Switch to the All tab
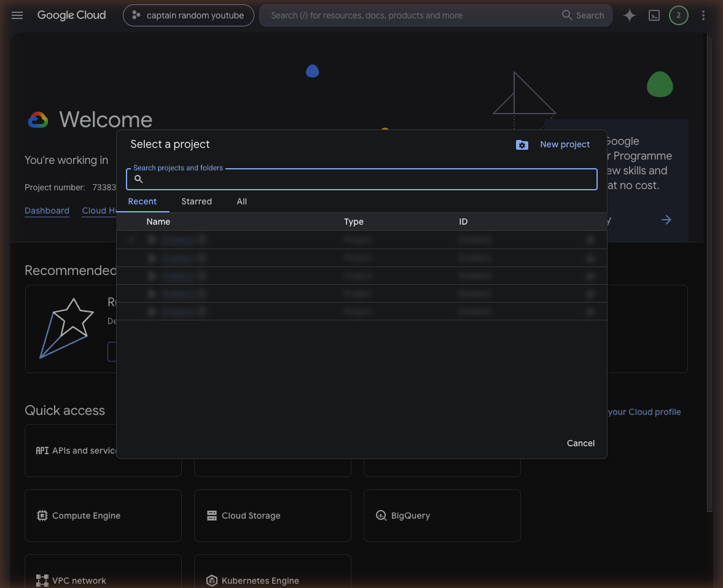 coord(241,201)
